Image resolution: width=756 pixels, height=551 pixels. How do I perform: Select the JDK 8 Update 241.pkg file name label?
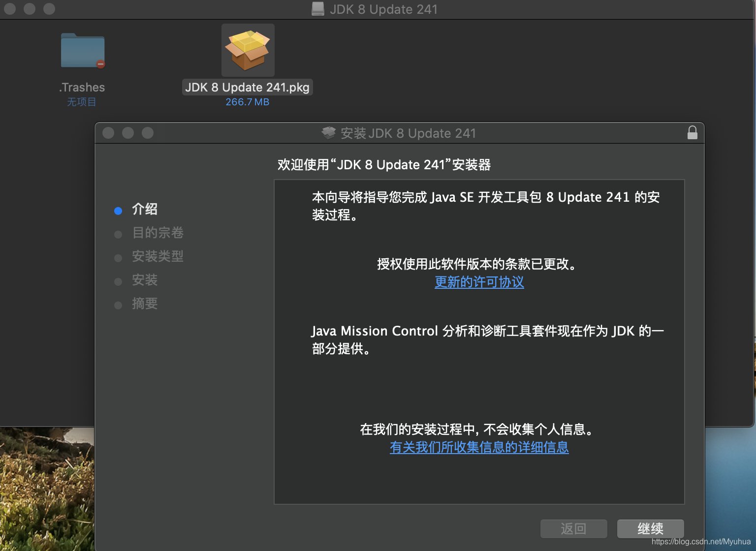(x=247, y=87)
